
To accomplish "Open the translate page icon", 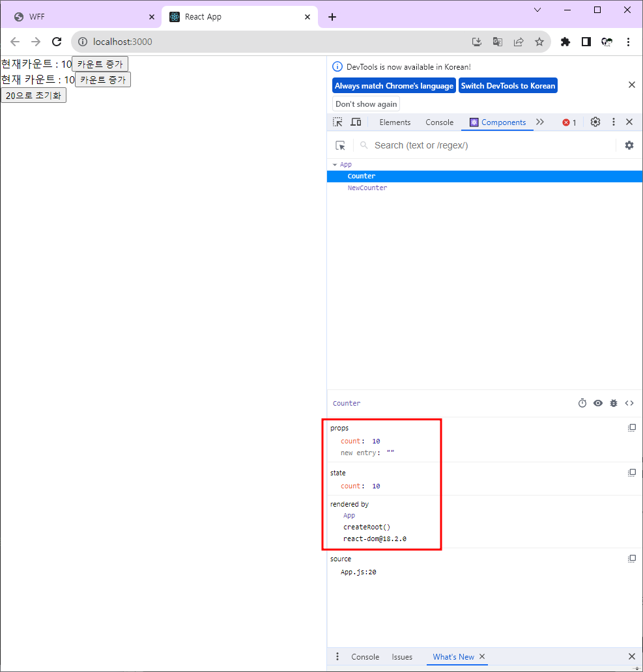I will (497, 42).
